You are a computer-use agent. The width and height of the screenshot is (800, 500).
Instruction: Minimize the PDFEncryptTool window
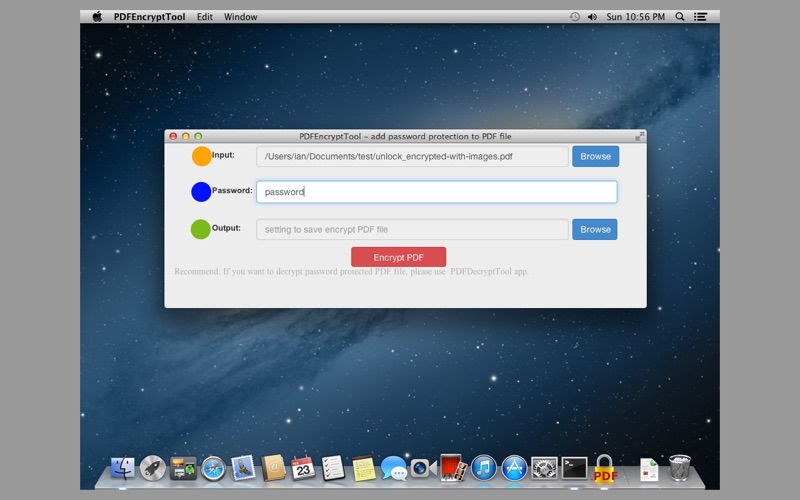pos(186,136)
